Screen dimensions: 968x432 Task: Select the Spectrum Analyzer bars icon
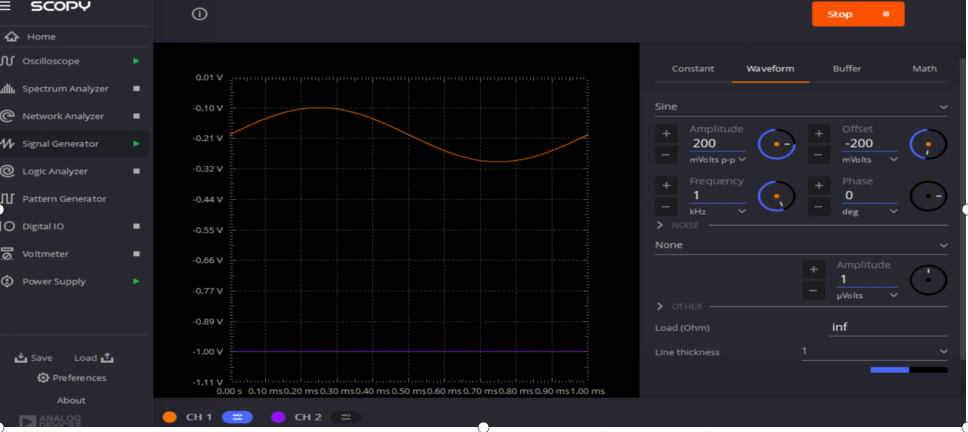pyautogui.click(x=7, y=89)
